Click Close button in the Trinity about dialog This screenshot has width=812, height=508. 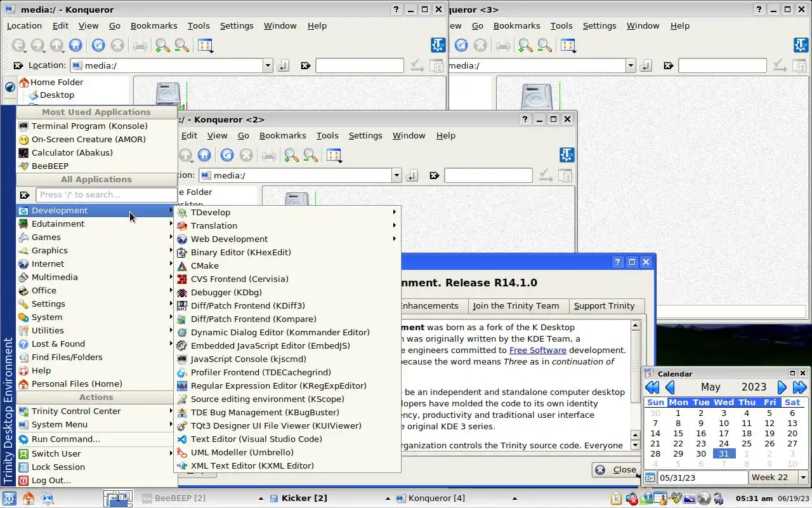pyautogui.click(x=615, y=470)
